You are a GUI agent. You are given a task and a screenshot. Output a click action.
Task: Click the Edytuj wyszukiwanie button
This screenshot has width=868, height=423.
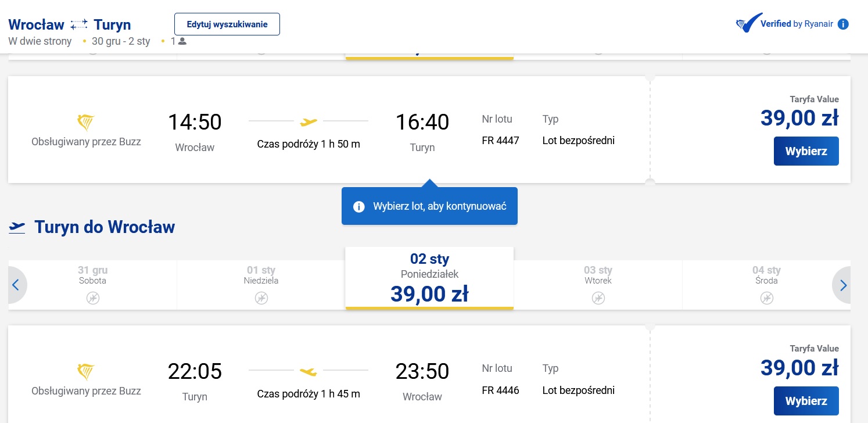(227, 24)
